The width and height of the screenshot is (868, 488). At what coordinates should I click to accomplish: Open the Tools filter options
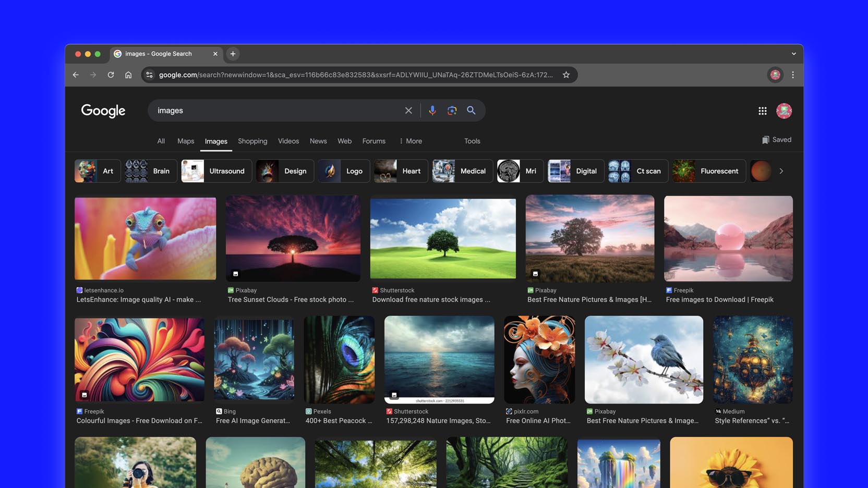point(472,141)
